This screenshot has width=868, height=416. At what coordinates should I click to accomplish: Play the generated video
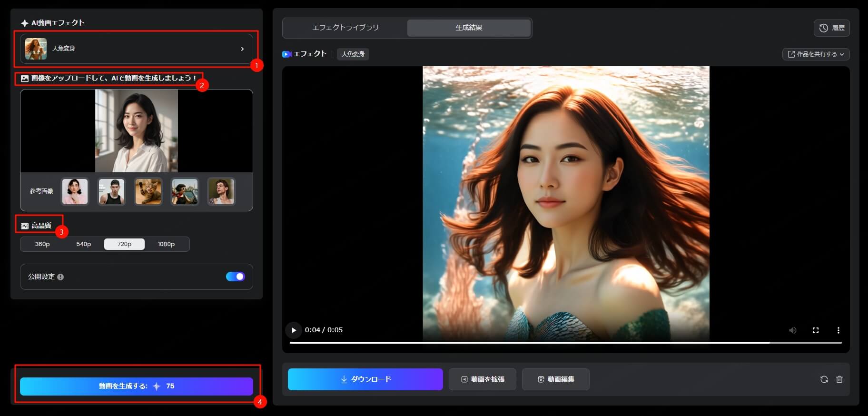point(294,330)
